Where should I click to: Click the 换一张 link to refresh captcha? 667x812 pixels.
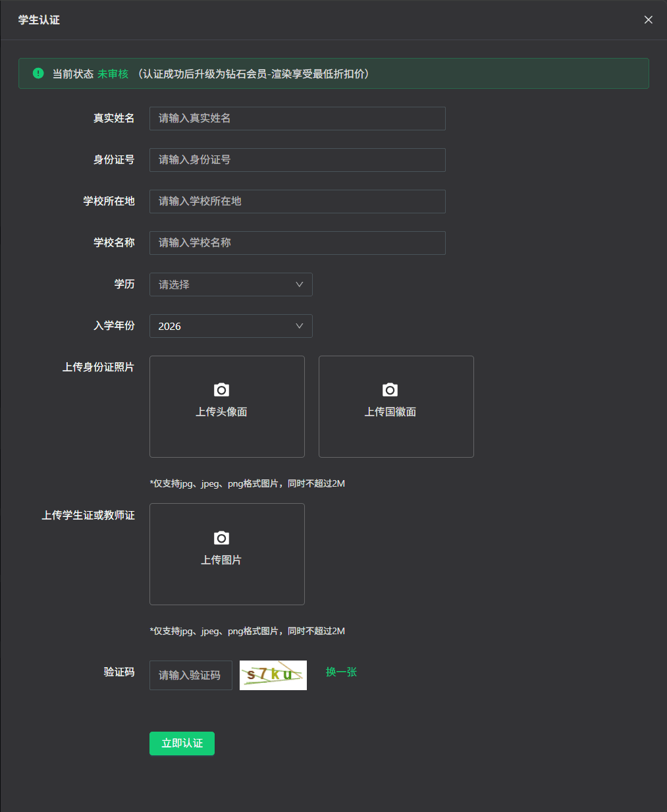pyautogui.click(x=341, y=672)
